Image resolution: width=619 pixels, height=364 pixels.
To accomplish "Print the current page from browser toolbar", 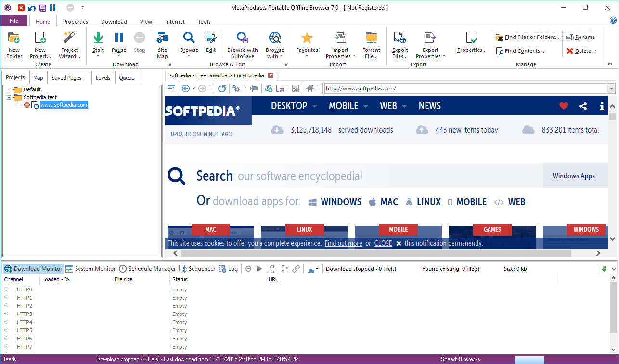I will click(255, 88).
